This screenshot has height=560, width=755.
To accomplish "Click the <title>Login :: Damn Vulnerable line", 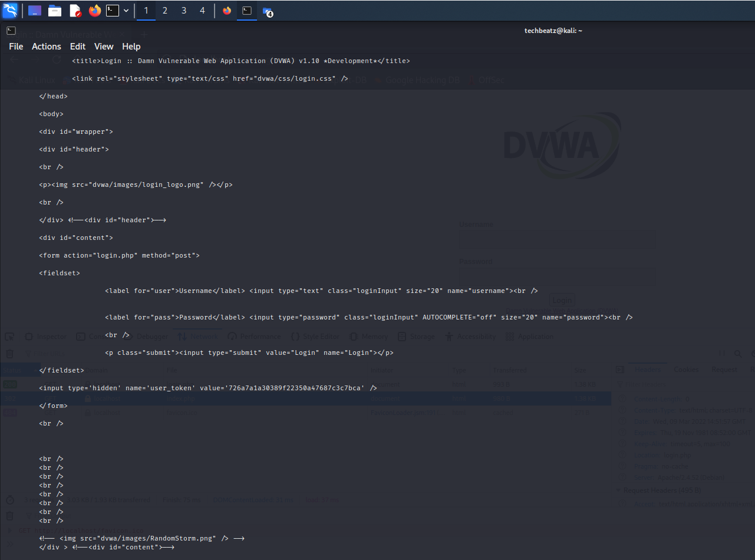I will pyautogui.click(x=241, y=61).
